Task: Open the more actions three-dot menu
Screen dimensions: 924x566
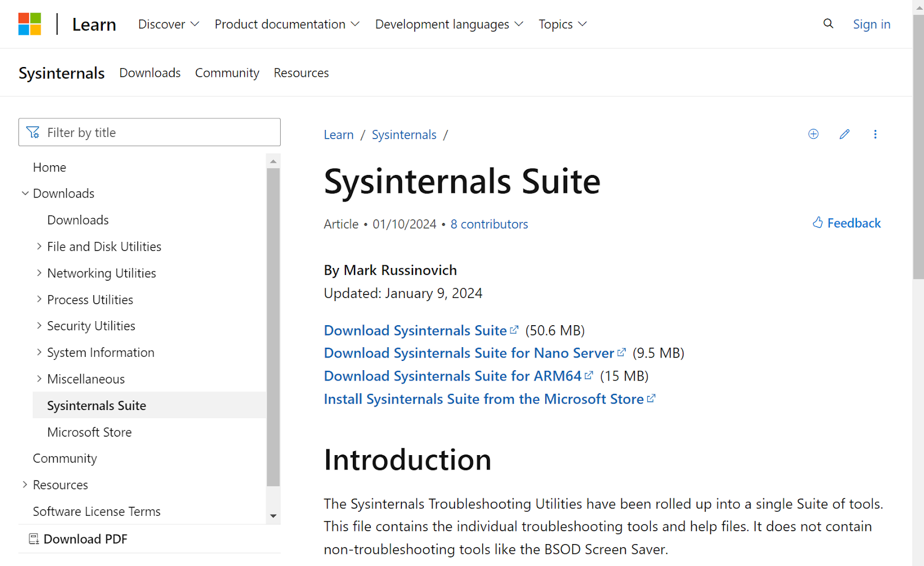Action: coord(875,134)
